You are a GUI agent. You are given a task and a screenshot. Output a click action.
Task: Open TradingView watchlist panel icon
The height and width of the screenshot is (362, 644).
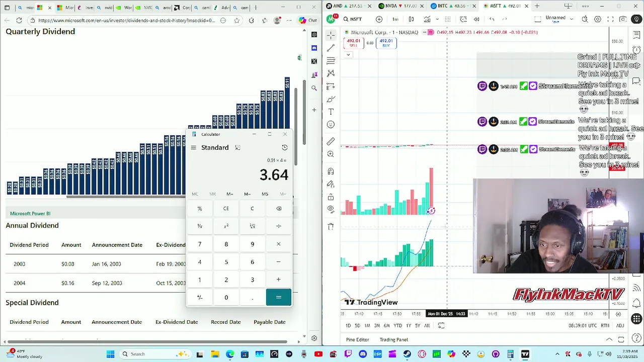636,35
